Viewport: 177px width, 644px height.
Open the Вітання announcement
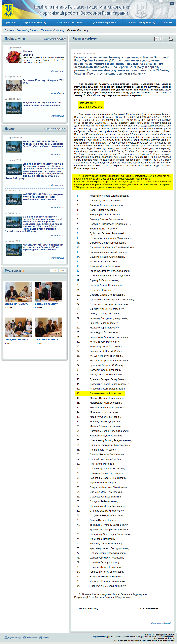(27, 51)
